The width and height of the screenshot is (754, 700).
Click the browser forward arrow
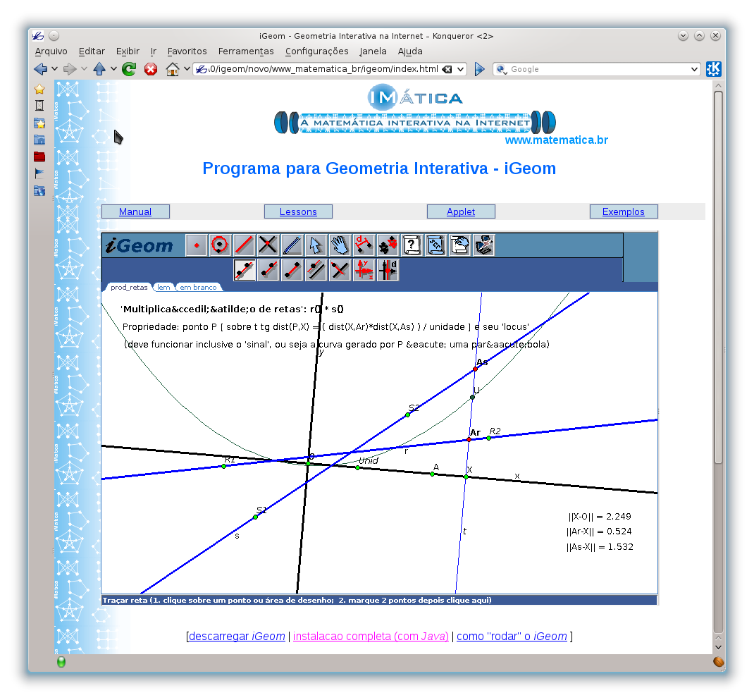70,69
